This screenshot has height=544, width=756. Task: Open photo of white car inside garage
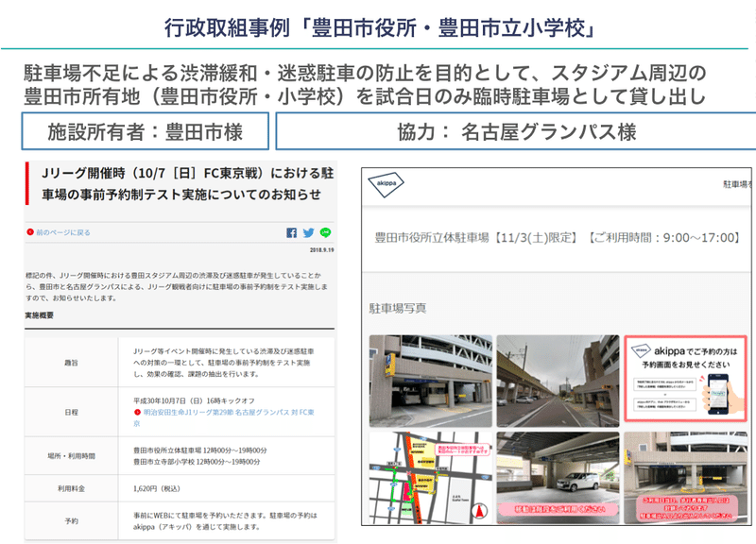(558, 478)
